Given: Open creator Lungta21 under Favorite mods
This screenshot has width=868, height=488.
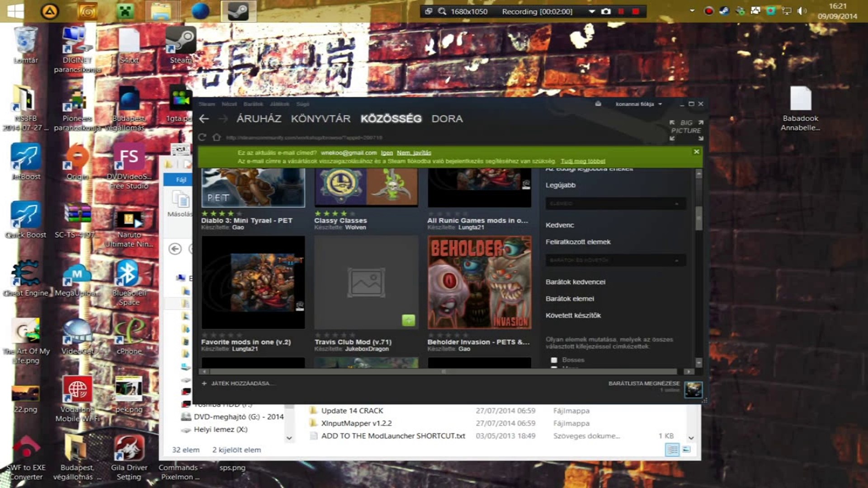Looking at the screenshot, I should tap(245, 349).
